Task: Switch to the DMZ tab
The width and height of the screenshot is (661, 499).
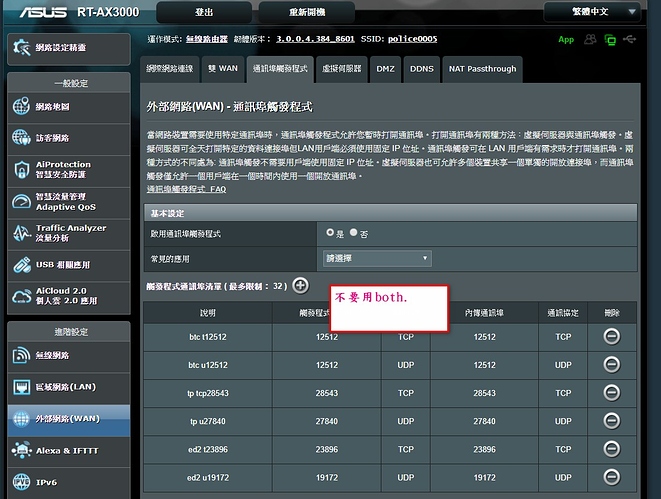Action: (385, 69)
